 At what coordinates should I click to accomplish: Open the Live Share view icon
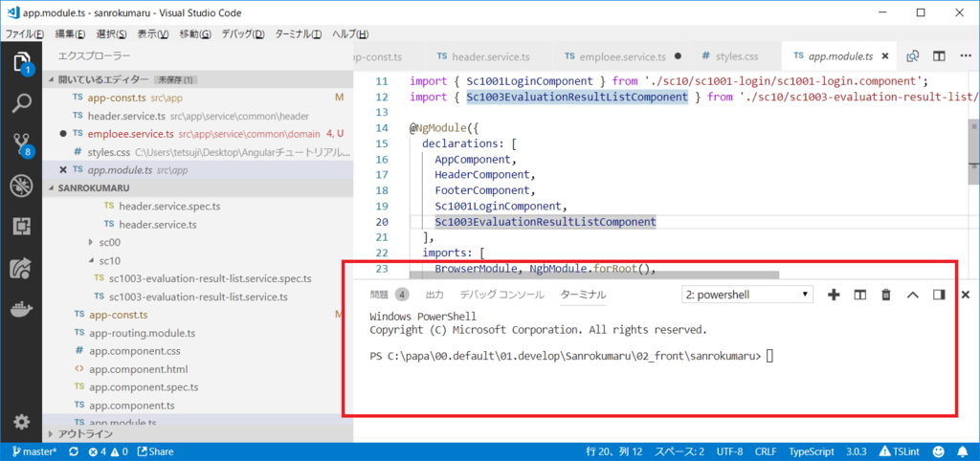[x=21, y=268]
